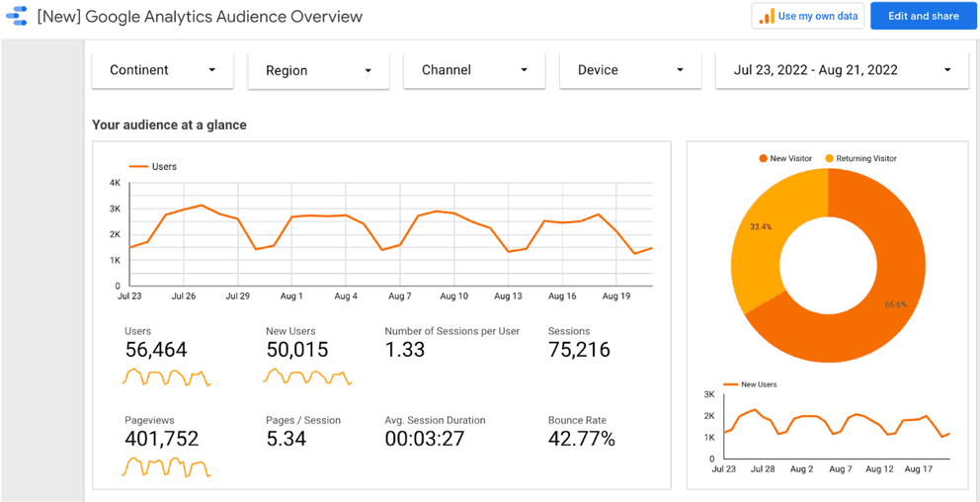Click the New Visitor legend dot
The width and height of the screenshot is (980, 502).
point(763,158)
